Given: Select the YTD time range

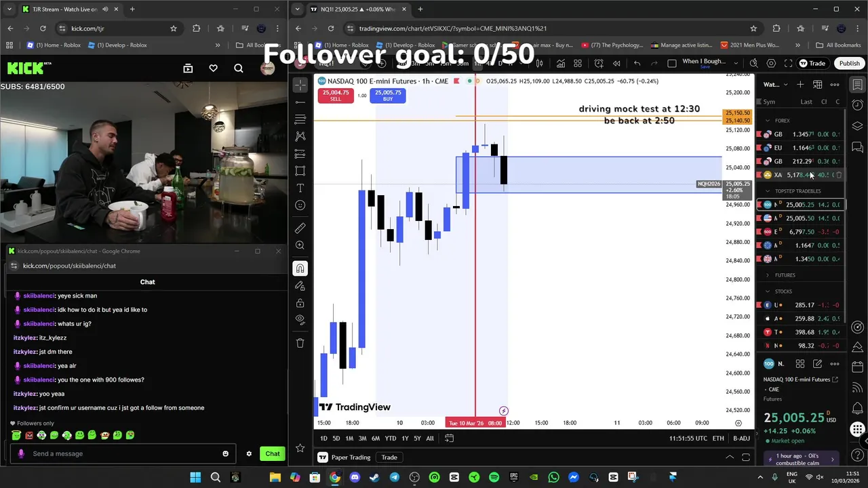Looking at the screenshot, I should [x=391, y=439].
